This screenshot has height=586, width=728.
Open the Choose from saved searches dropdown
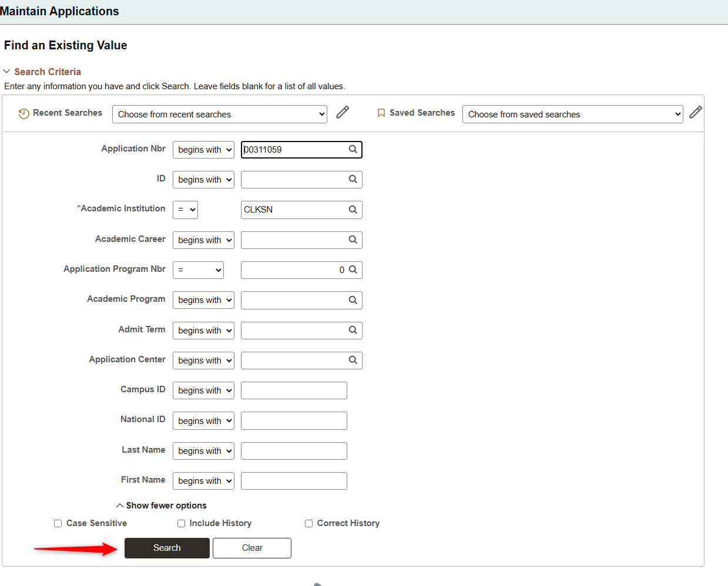(572, 114)
